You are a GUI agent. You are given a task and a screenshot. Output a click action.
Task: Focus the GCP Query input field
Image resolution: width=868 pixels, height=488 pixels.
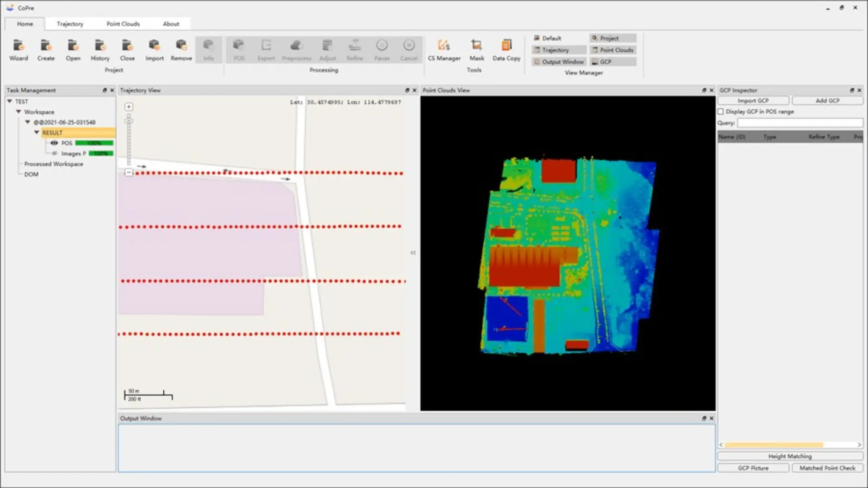click(800, 123)
